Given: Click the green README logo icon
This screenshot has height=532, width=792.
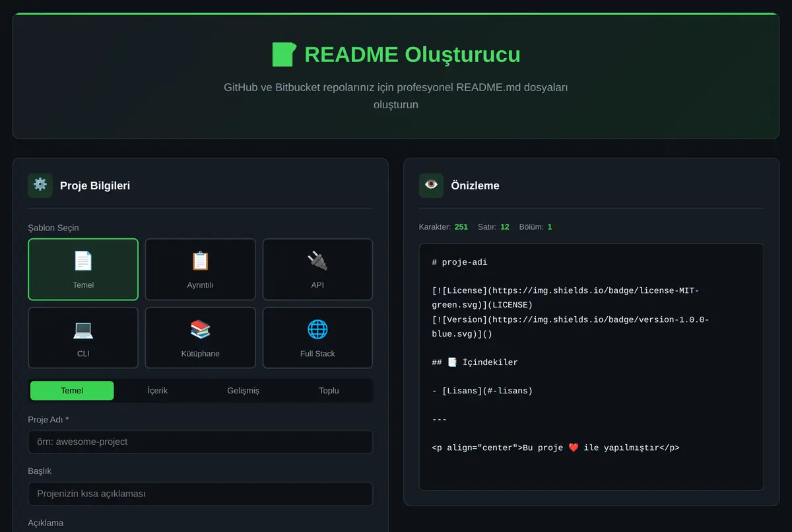Looking at the screenshot, I should click(284, 54).
